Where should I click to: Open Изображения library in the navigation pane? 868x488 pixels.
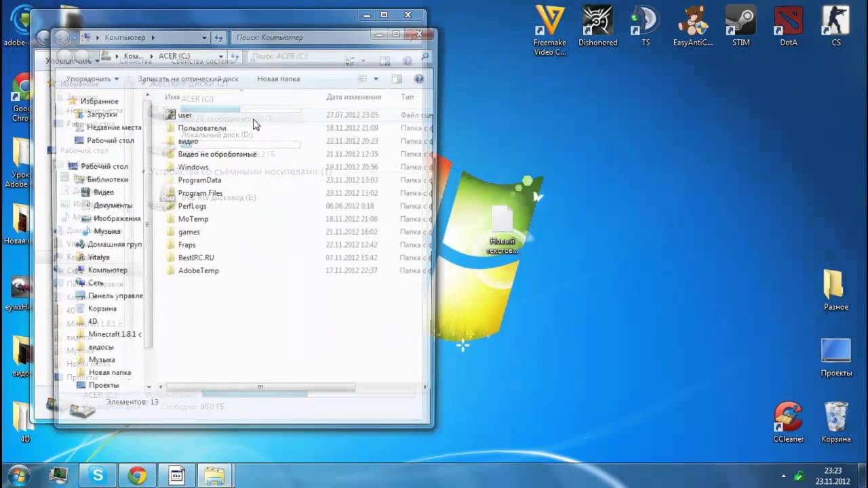(117, 218)
